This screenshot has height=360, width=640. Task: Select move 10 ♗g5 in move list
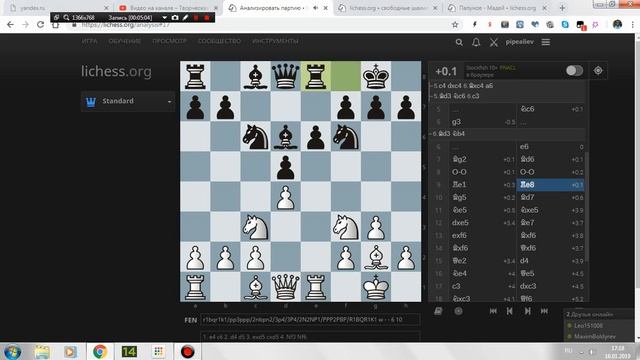click(x=482, y=197)
